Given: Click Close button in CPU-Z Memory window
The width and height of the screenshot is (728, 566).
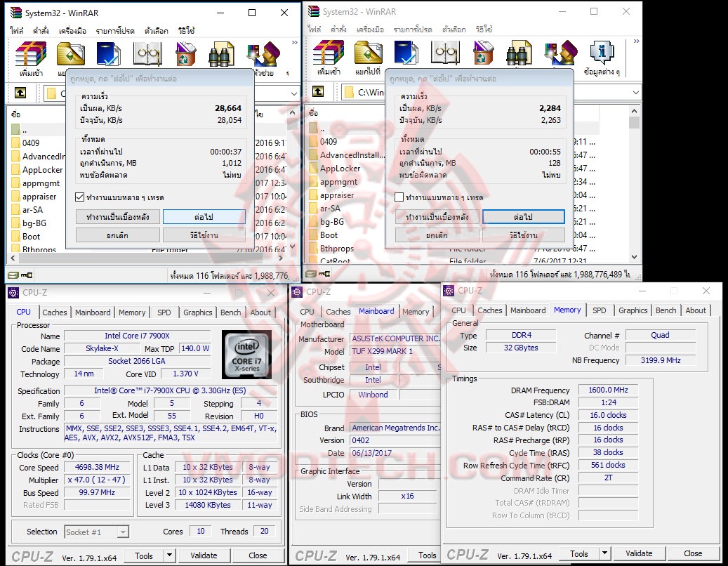Looking at the screenshot, I should (693, 553).
